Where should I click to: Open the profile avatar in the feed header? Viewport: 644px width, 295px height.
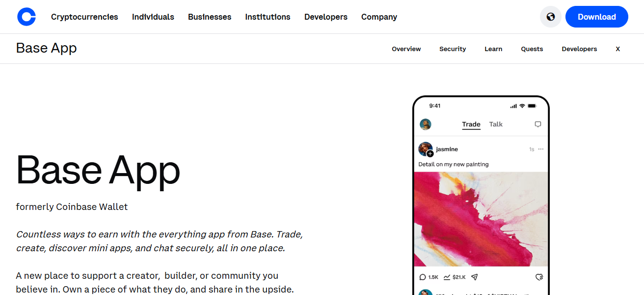425,124
